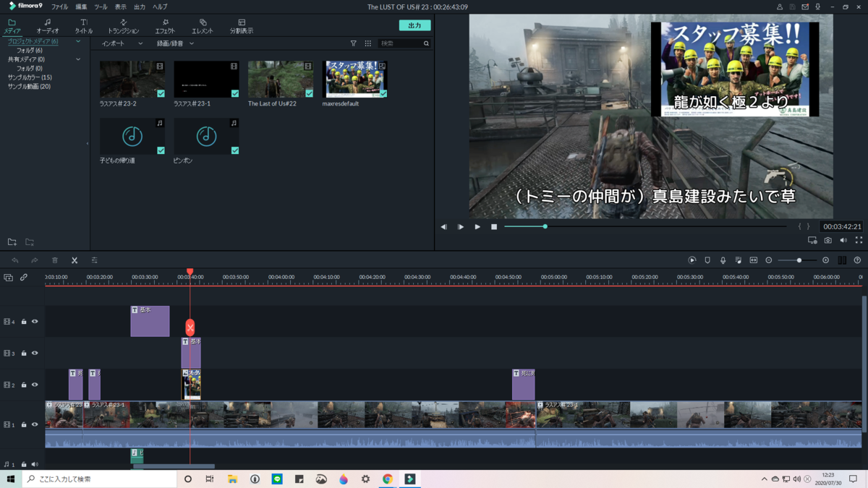The width and height of the screenshot is (868, 488).
Task: Open the ヘルプ menu
Action: click(160, 7)
